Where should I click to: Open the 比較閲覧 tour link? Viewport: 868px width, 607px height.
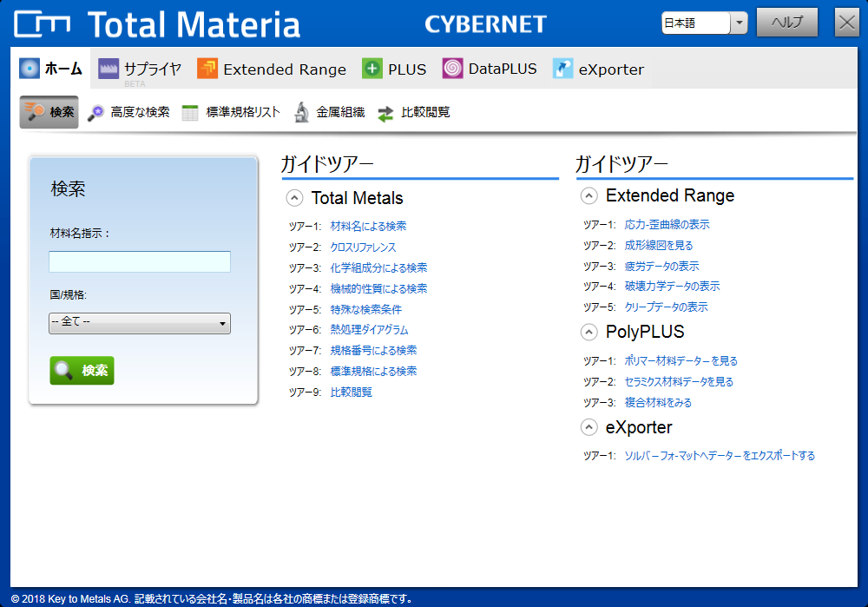(x=351, y=393)
